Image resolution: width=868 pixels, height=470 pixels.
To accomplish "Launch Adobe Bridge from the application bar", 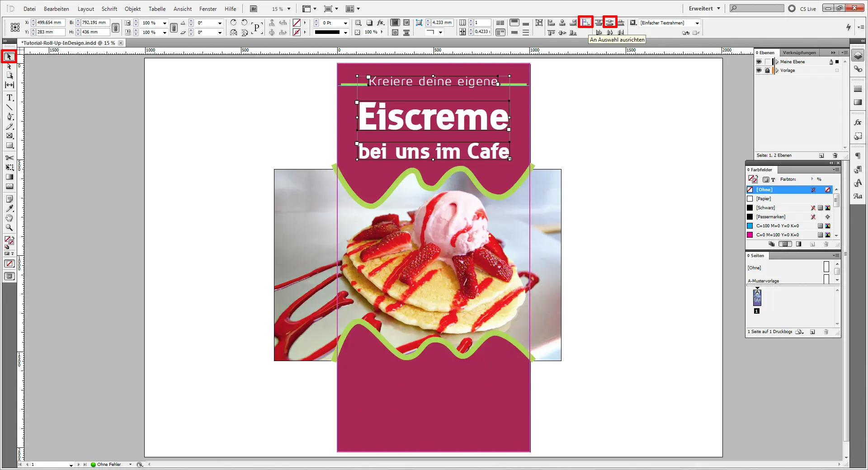I will point(253,9).
